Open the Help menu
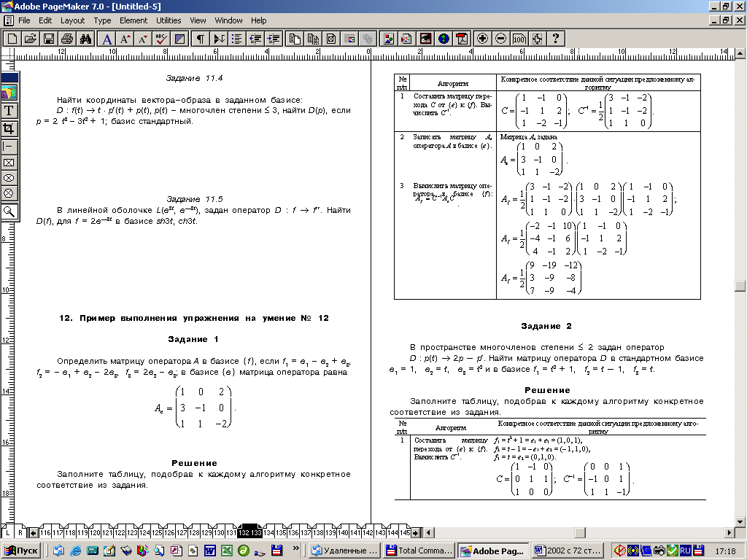 259,20
